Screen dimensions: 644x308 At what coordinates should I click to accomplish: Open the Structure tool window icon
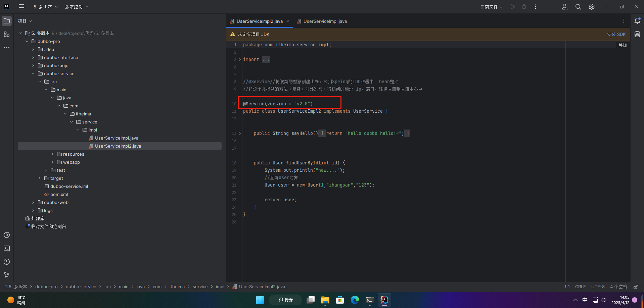(x=7, y=35)
